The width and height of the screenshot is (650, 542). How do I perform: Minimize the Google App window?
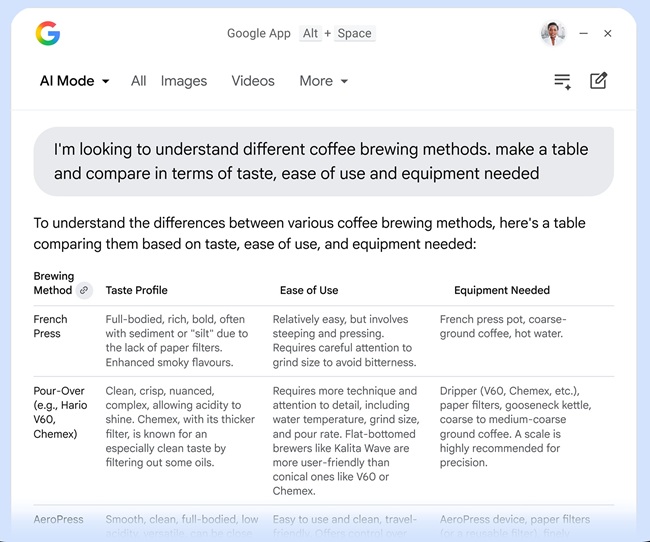[584, 34]
